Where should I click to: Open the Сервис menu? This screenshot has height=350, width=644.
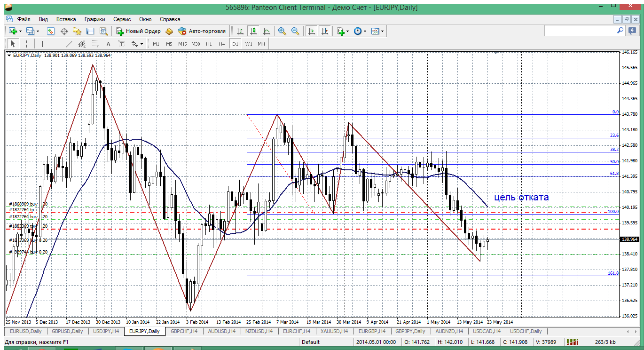(x=122, y=19)
